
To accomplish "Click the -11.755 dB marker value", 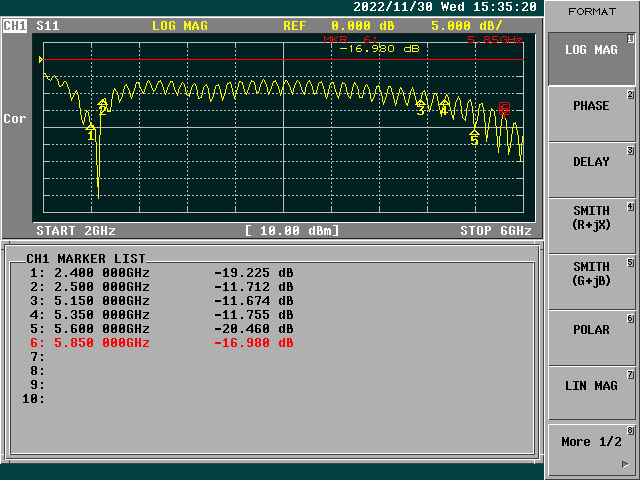I will (253, 315).
